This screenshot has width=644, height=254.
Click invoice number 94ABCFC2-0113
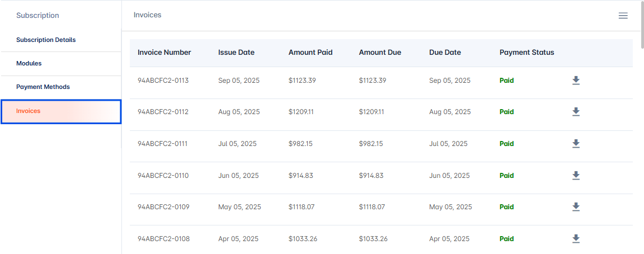pos(163,81)
